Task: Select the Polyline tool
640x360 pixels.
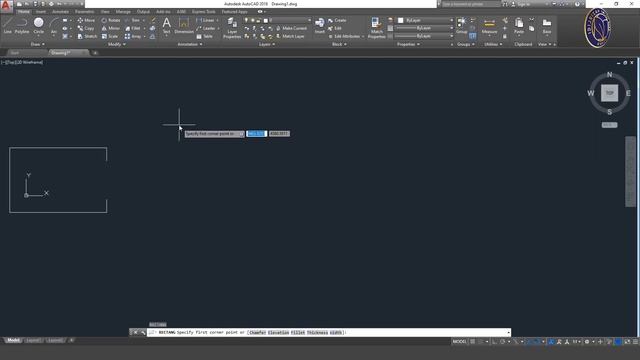Action: pyautogui.click(x=22, y=25)
